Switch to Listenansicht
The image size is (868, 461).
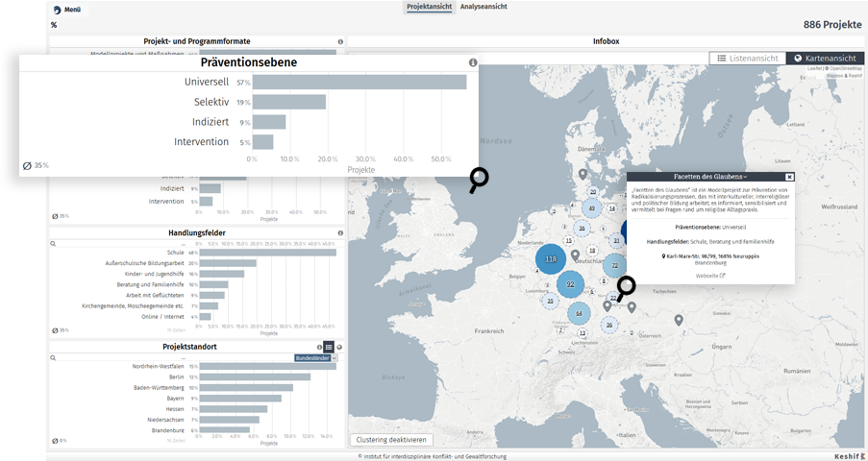coord(748,59)
